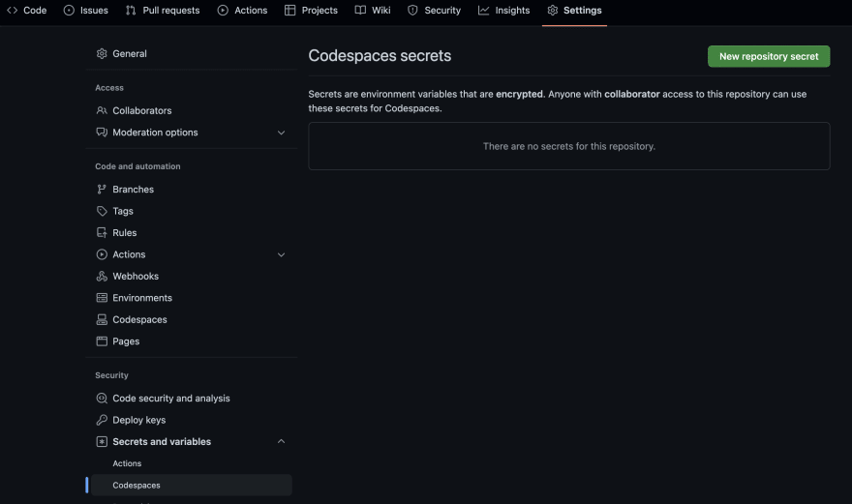Screen dimensions: 852x504
Task: Go to the Issues tab
Action: (86, 11)
